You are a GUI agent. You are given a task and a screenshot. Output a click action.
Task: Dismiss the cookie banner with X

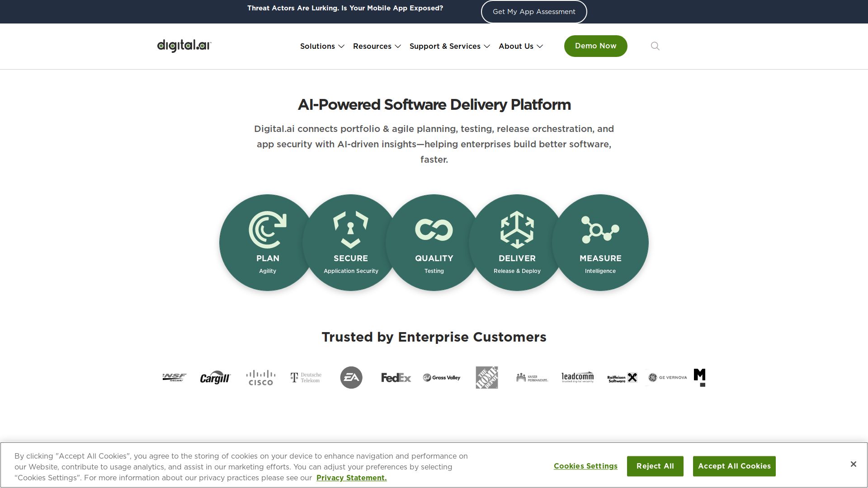pos(853,464)
